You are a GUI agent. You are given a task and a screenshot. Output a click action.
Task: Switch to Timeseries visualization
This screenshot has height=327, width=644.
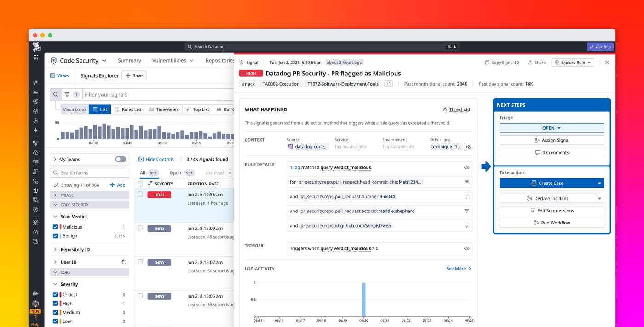point(163,109)
